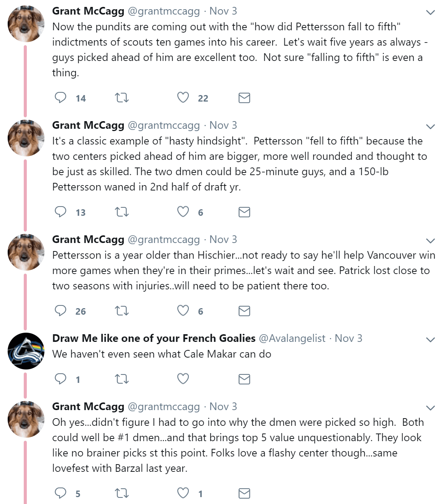Open the last Grant McCagg tweet's dropdown arrow
Screen dimensions: 442x504
coord(431,408)
